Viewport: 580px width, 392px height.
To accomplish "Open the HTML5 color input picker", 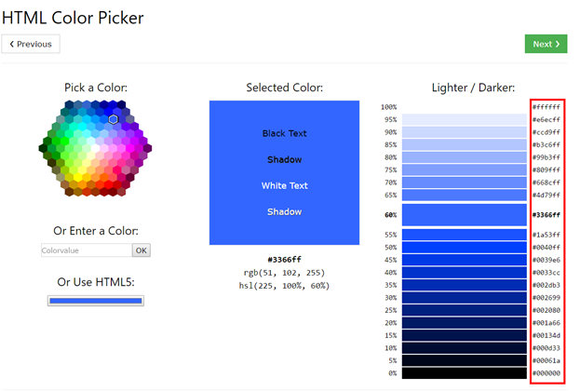I will tap(95, 301).
